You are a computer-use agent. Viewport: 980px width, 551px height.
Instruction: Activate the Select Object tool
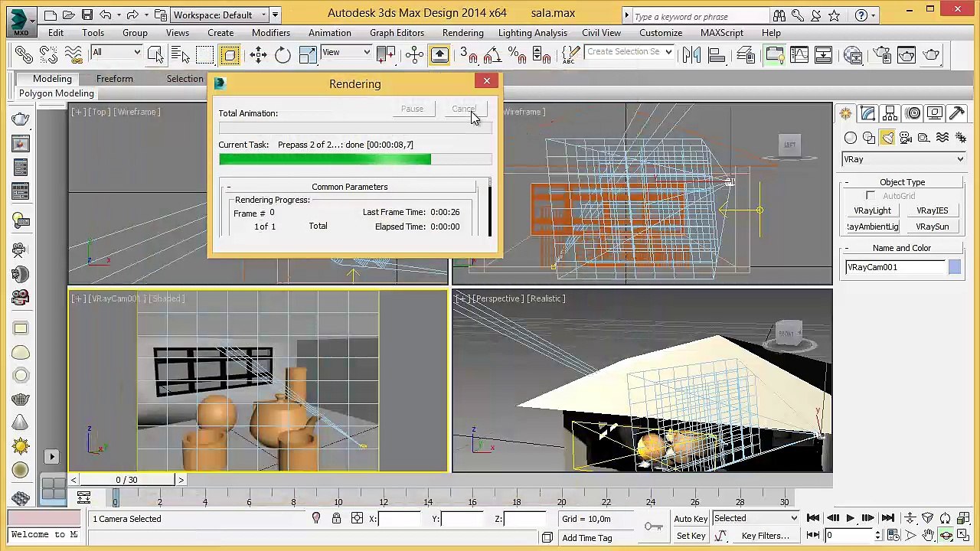click(155, 54)
